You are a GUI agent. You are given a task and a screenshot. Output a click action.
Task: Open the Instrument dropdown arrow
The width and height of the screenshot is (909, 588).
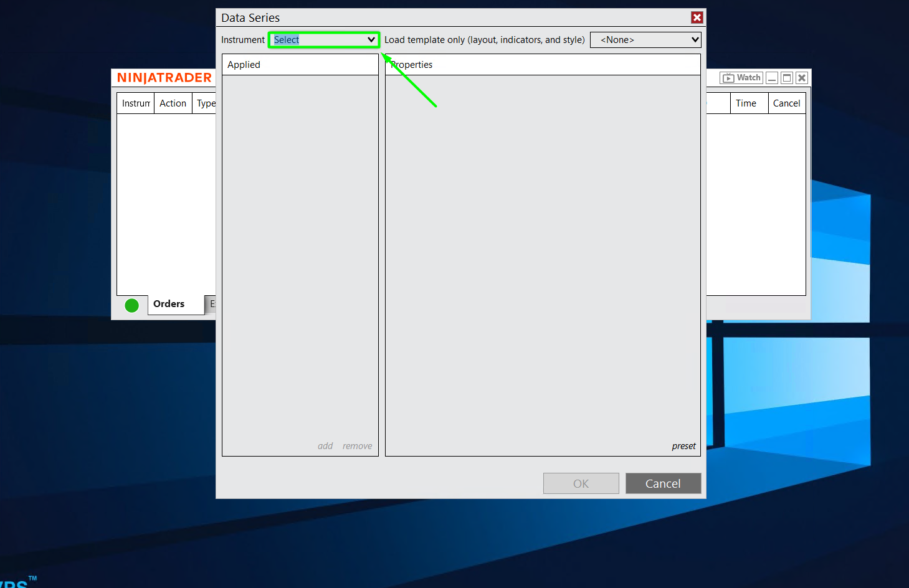pos(371,40)
